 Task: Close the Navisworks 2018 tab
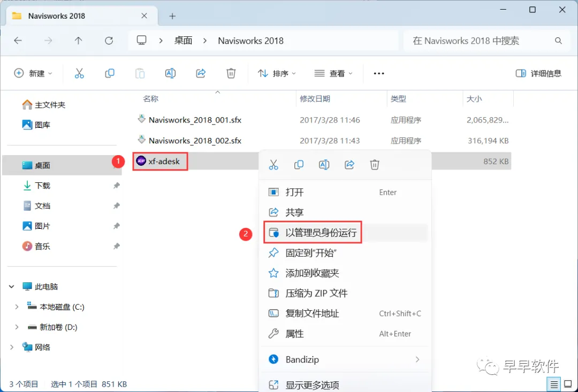click(x=144, y=16)
